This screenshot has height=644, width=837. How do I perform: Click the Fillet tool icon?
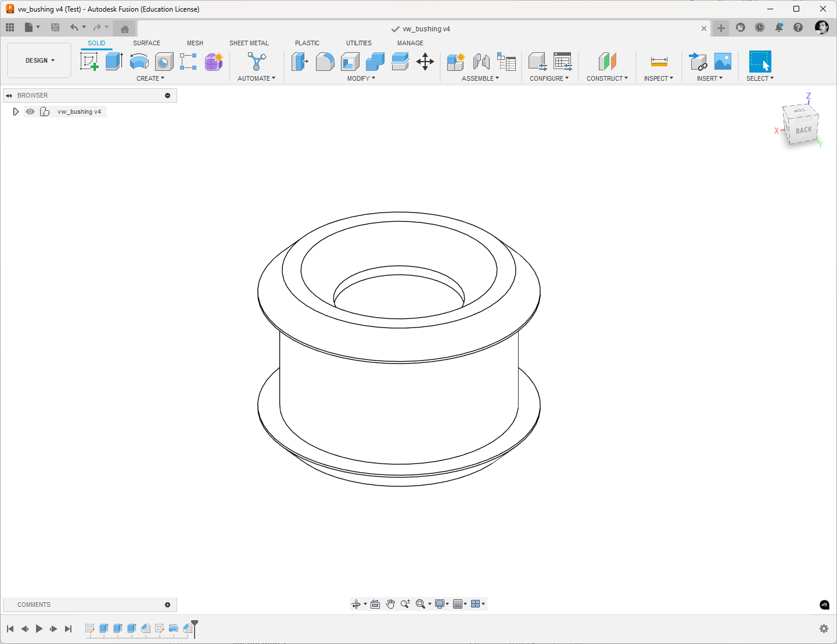325,62
